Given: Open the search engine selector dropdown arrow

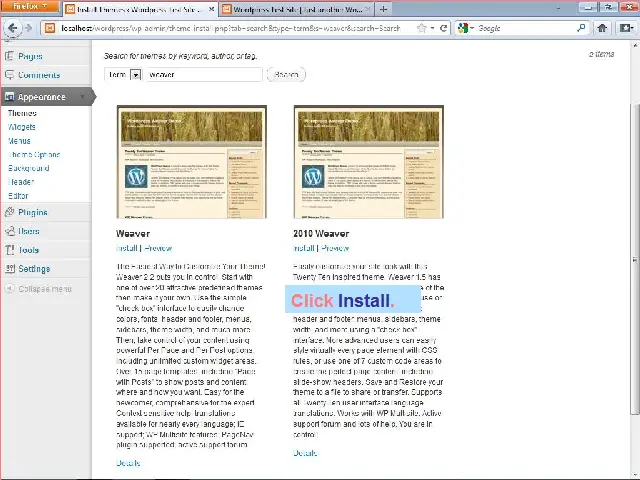Looking at the screenshot, I should (471, 28).
